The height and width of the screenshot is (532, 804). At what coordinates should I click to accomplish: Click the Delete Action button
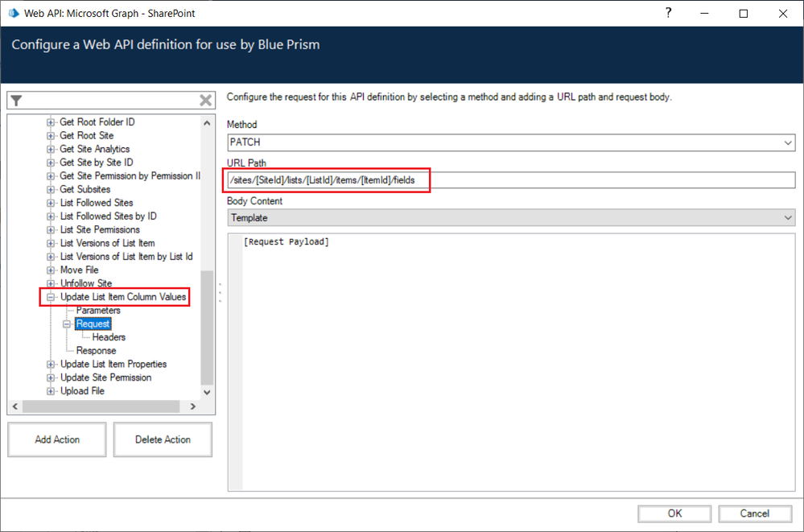pyautogui.click(x=163, y=439)
